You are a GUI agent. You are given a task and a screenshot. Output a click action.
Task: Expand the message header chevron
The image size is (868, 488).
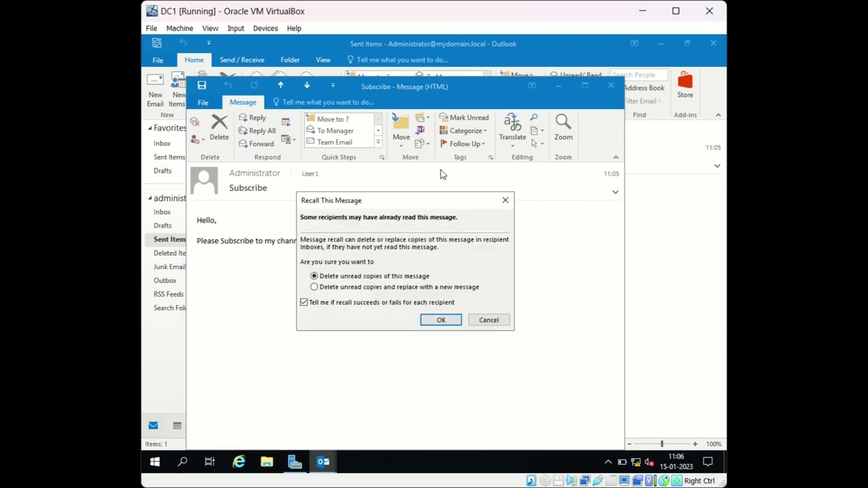(x=615, y=192)
